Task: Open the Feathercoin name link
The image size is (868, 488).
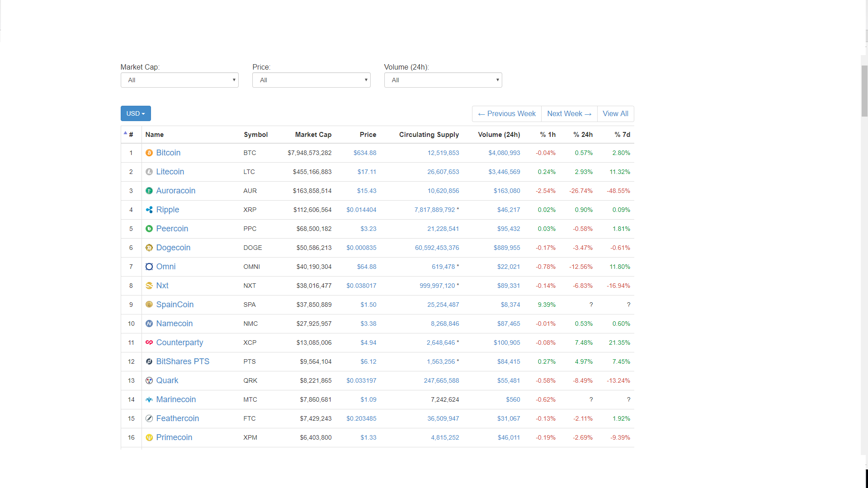Action: (178, 418)
